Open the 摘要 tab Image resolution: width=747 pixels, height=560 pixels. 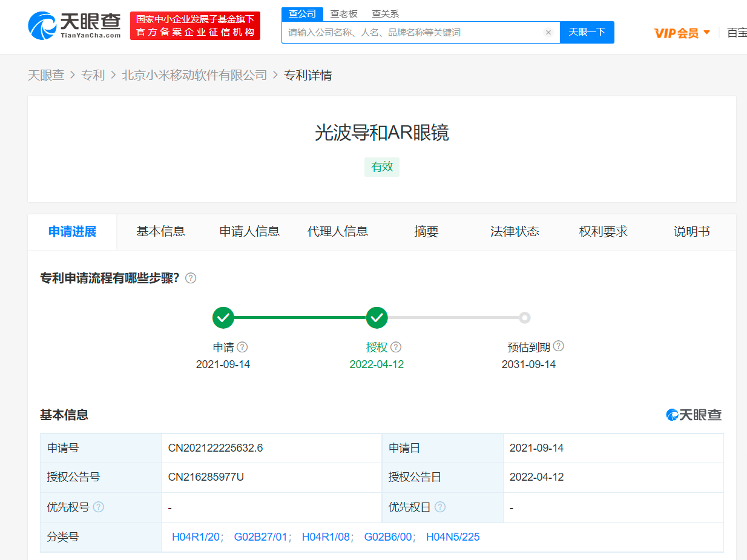[426, 232]
